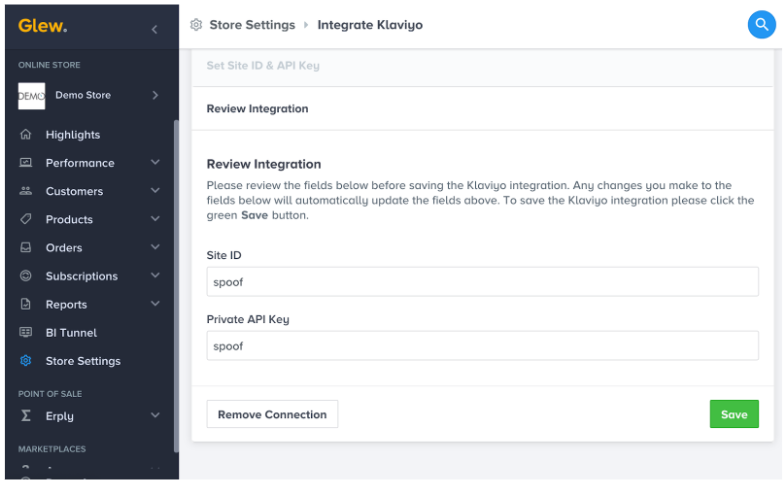Viewport: 783px width, 482px height.
Task: Click the sidebar vertical scrollbar
Action: tap(176, 286)
